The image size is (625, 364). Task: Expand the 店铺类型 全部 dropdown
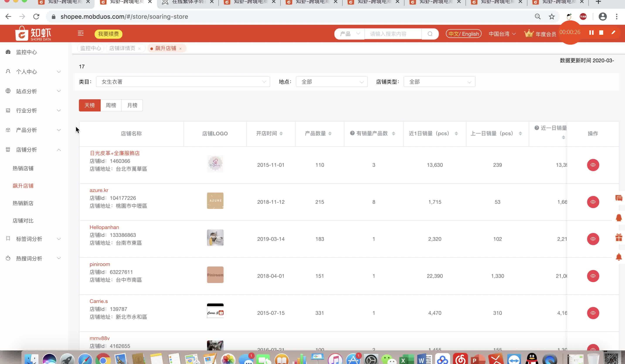[439, 81]
